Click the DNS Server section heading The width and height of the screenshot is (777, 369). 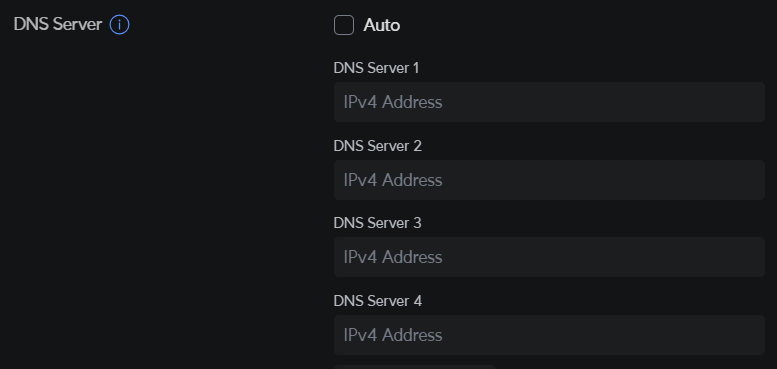58,24
